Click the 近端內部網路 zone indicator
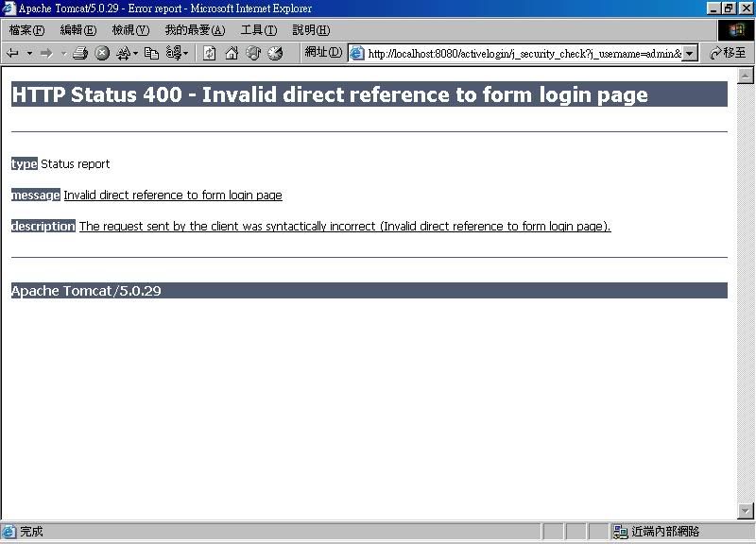The image size is (756, 544). tap(665, 532)
